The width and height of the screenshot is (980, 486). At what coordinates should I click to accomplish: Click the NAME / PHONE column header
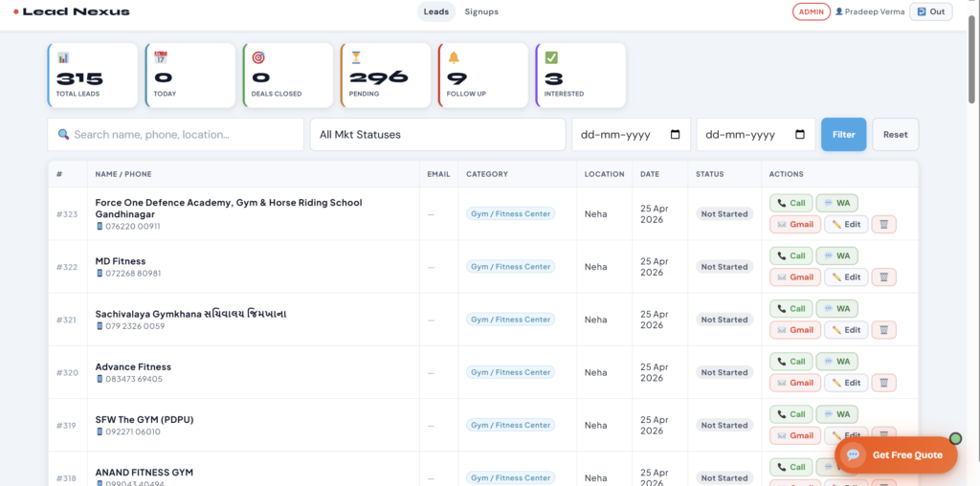tap(123, 174)
